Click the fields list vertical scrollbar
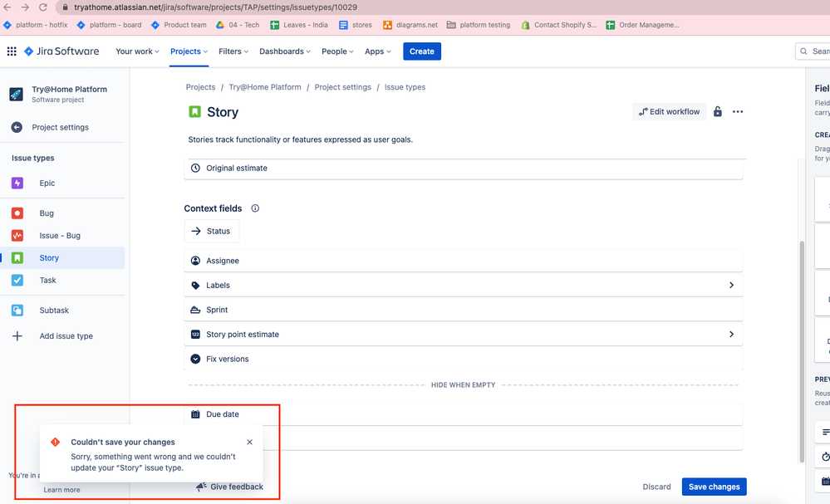830x504 pixels. coord(802,352)
